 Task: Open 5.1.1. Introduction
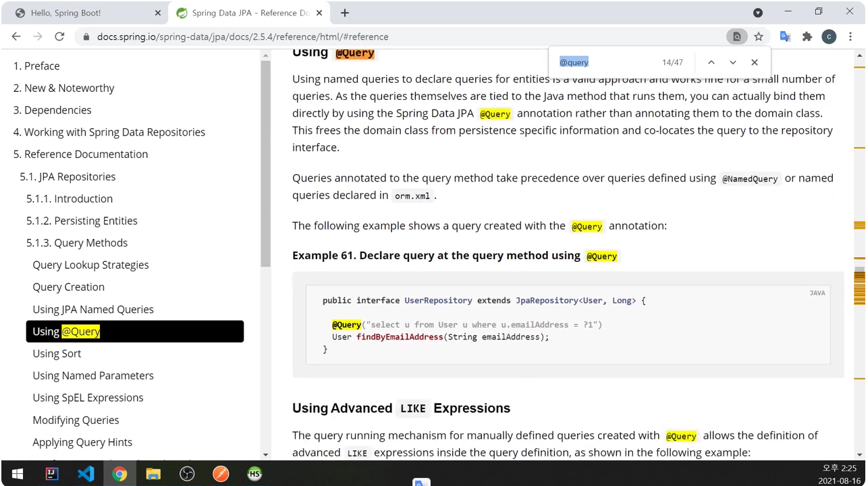click(70, 198)
